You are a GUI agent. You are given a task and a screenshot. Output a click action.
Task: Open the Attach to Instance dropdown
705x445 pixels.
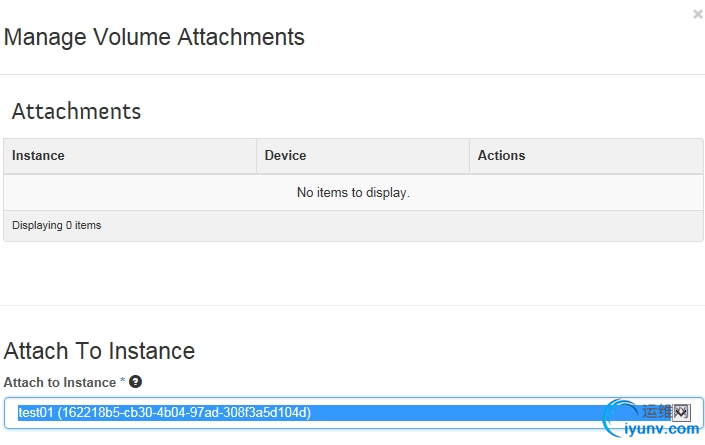point(353,413)
